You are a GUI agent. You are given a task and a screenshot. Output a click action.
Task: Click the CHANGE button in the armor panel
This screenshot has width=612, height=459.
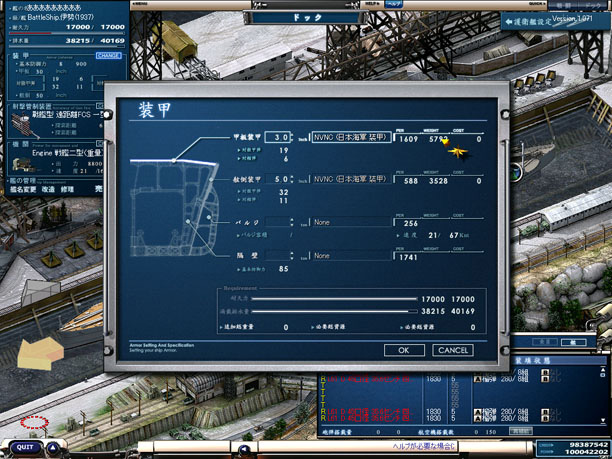[x=109, y=56]
